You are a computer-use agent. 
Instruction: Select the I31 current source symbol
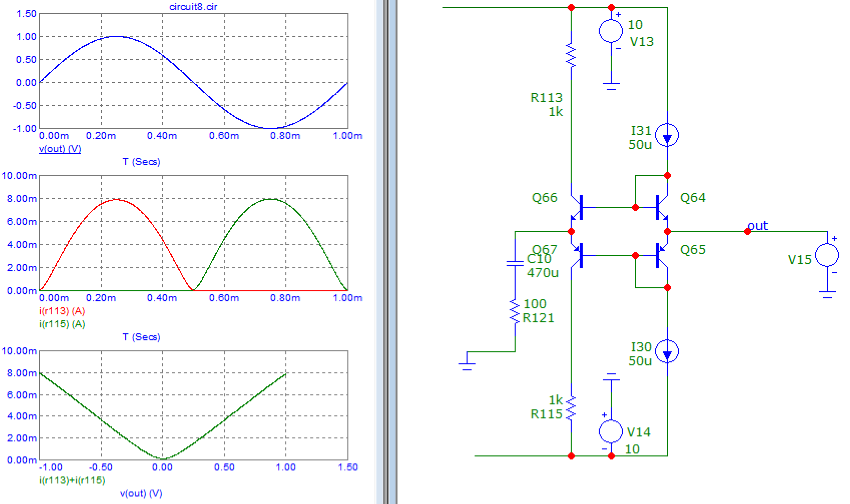coord(667,135)
